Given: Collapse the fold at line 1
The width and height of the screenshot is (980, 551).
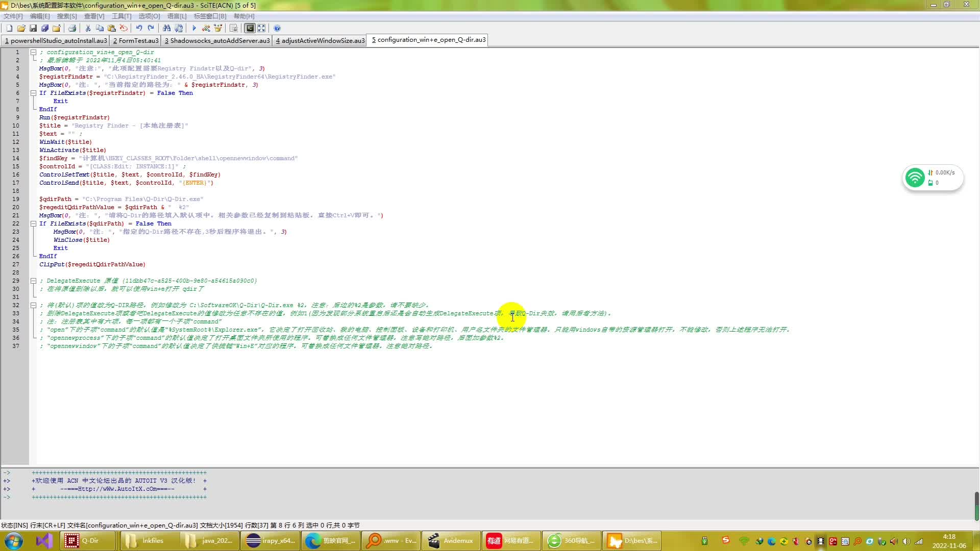Looking at the screenshot, I should (x=33, y=52).
